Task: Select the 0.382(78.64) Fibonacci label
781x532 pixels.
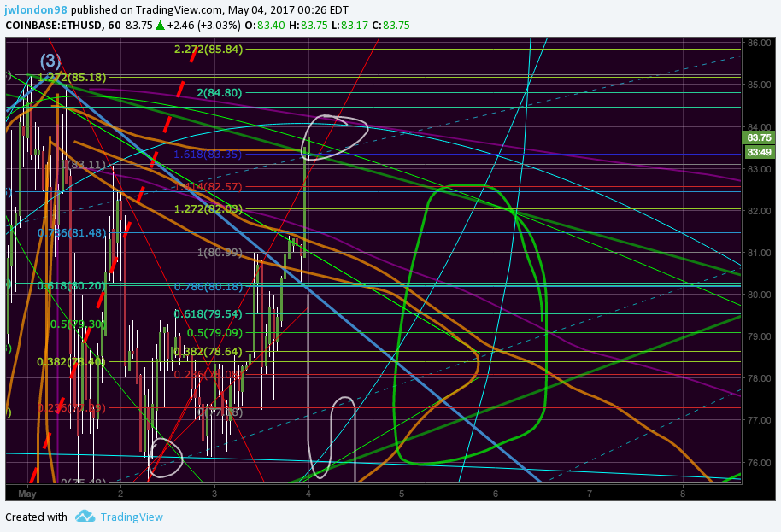Action: (208, 352)
